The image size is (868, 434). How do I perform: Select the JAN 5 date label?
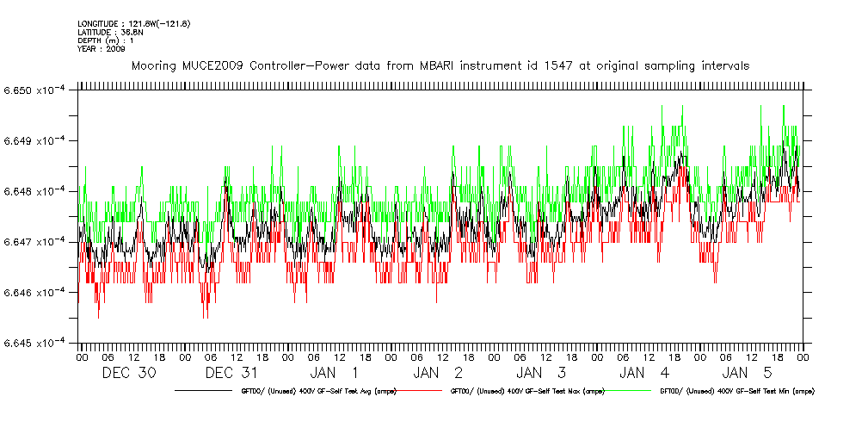[x=748, y=373]
